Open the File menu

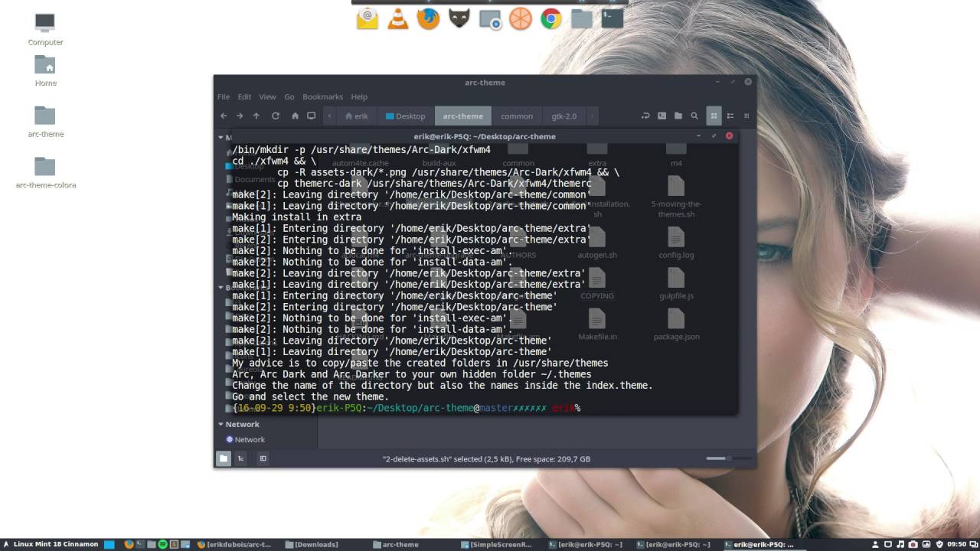(224, 97)
